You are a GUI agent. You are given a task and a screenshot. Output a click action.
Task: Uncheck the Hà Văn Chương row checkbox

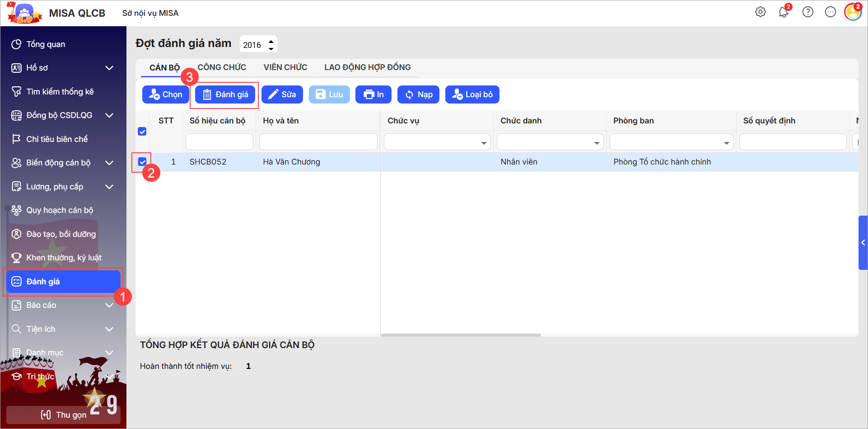click(142, 162)
